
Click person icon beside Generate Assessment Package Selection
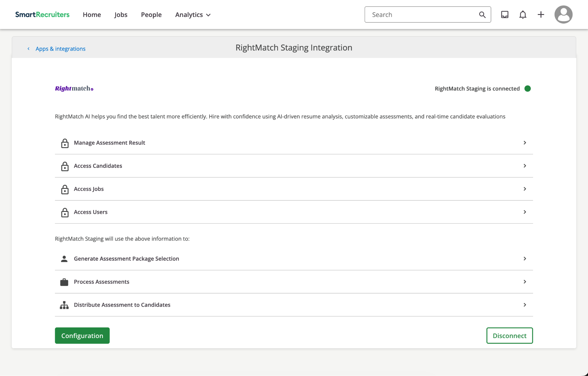pos(64,259)
